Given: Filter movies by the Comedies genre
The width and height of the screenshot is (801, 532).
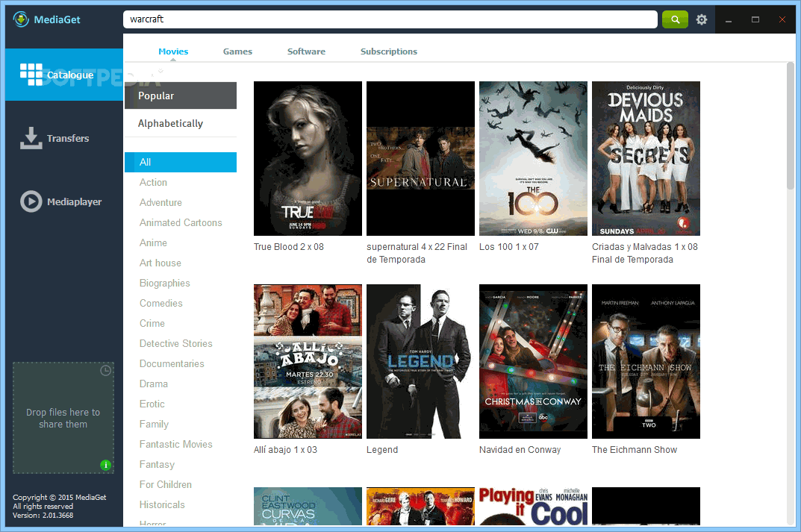Looking at the screenshot, I should 160,303.
